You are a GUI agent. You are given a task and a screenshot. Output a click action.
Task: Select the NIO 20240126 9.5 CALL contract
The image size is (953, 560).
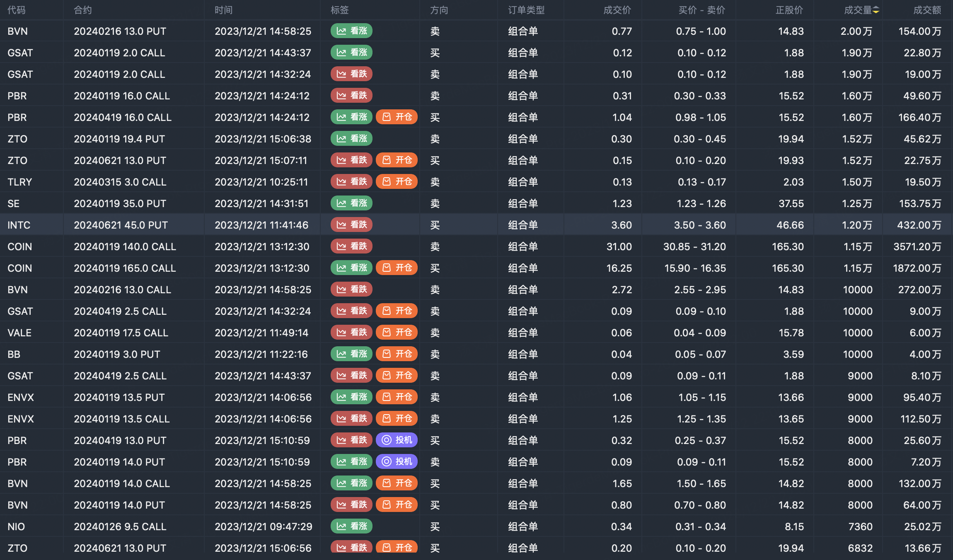120,526
